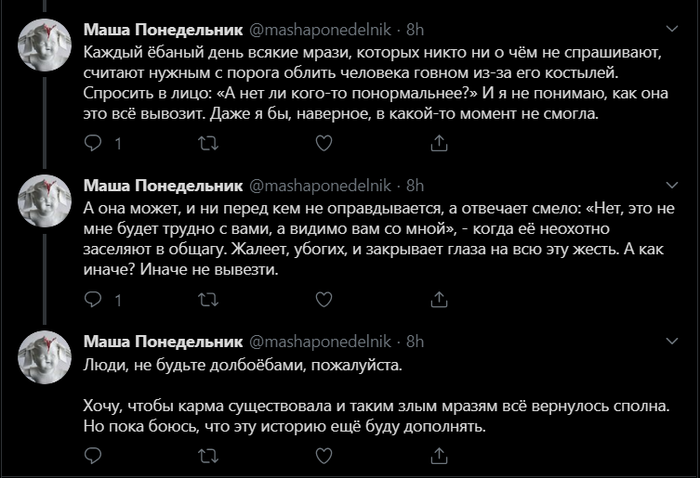
Task: Retweet the tweet mentioning "карма"
Action: 207,455
